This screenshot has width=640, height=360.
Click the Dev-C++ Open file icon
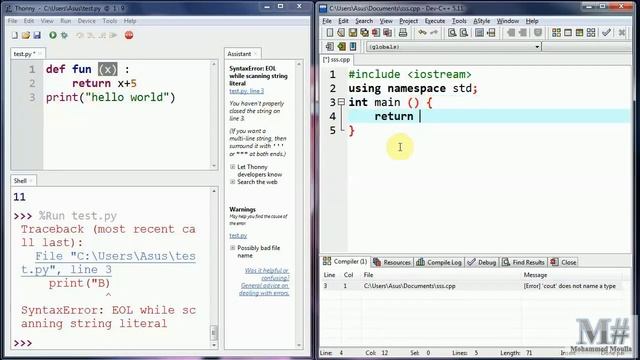pos(341,33)
